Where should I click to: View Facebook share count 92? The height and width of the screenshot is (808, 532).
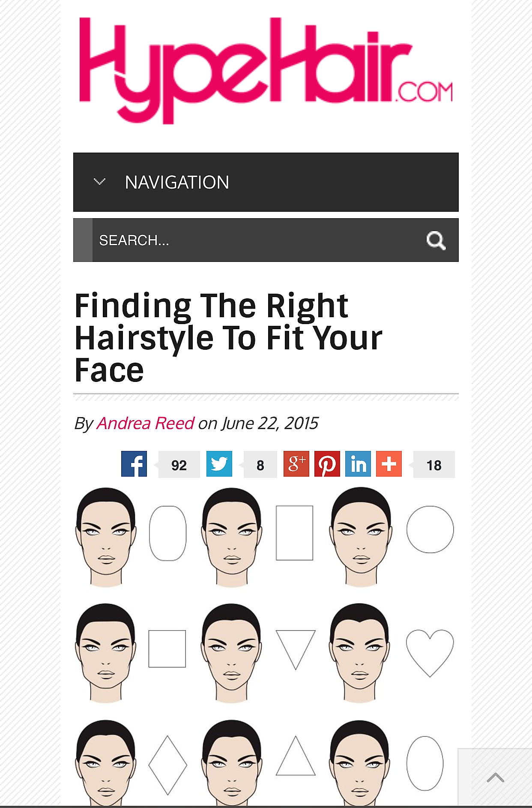[179, 465]
